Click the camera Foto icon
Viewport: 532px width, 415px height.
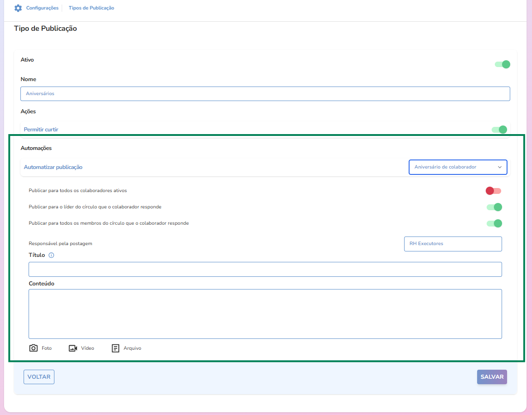point(33,348)
